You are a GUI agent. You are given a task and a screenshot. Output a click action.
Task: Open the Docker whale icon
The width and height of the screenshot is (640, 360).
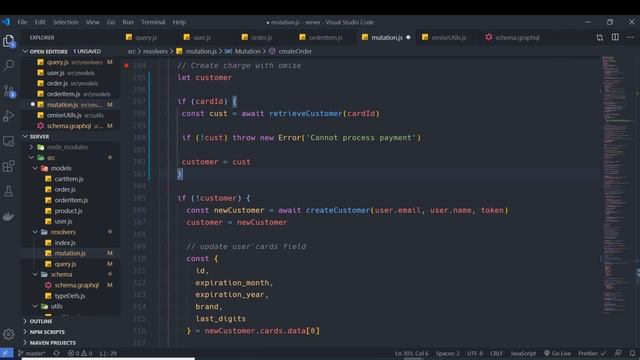(9, 216)
